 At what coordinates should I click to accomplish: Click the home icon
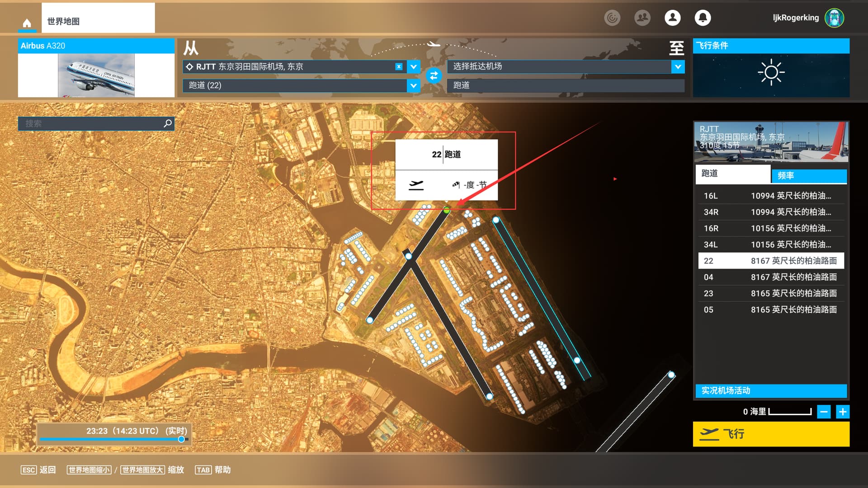pos(27,23)
